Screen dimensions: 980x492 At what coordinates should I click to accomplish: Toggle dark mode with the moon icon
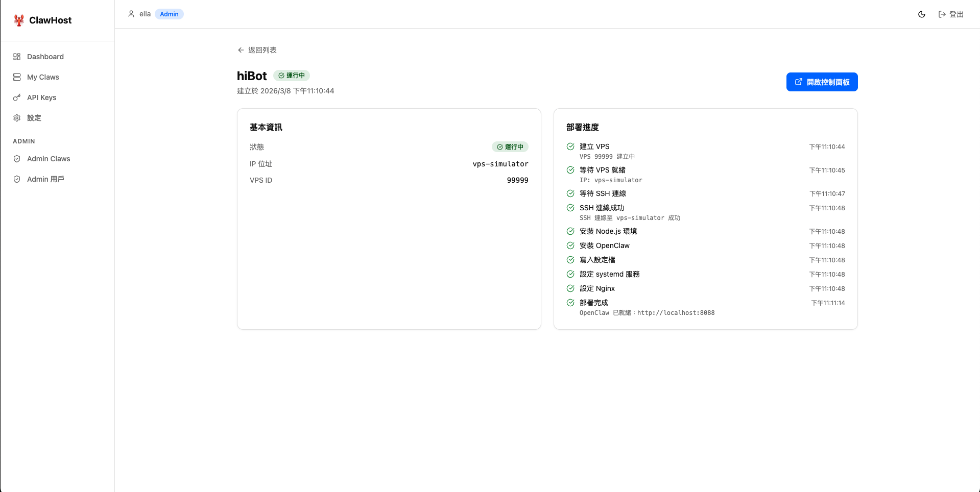point(922,14)
